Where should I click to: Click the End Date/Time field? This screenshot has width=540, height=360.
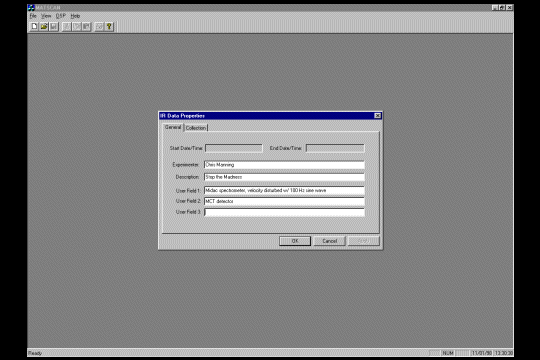pos(335,148)
